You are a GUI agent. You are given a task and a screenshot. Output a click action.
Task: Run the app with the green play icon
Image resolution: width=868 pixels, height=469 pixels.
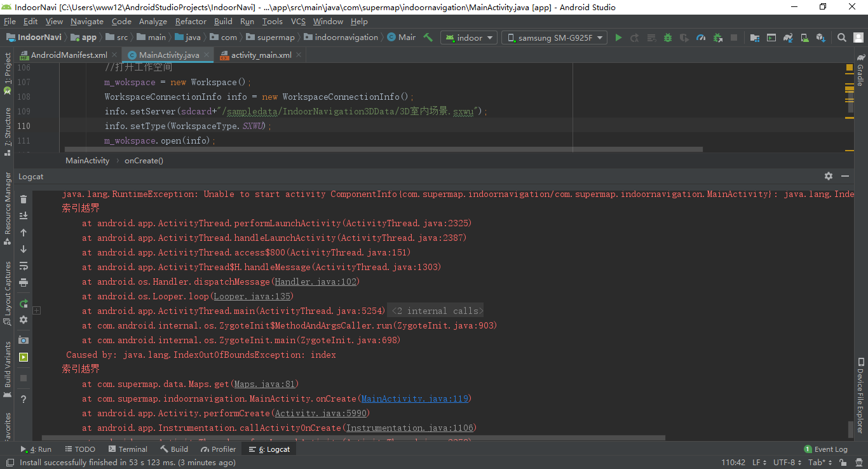(x=618, y=37)
